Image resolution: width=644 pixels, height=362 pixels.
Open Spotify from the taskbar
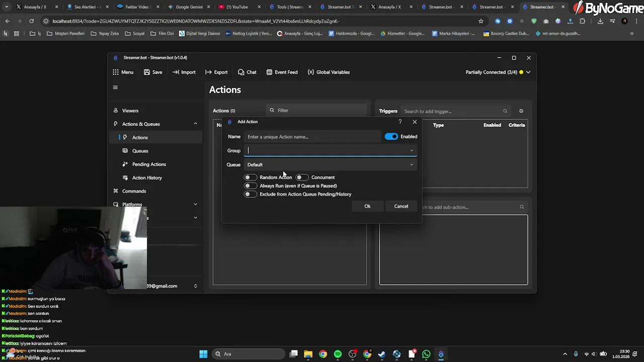point(338,354)
